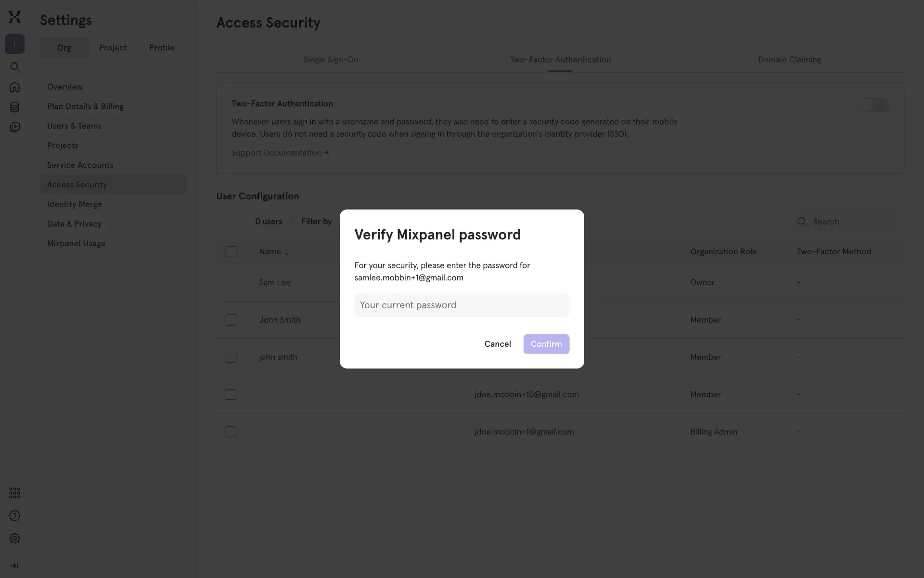Open search via magnifier icon in sidebar

point(14,67)
